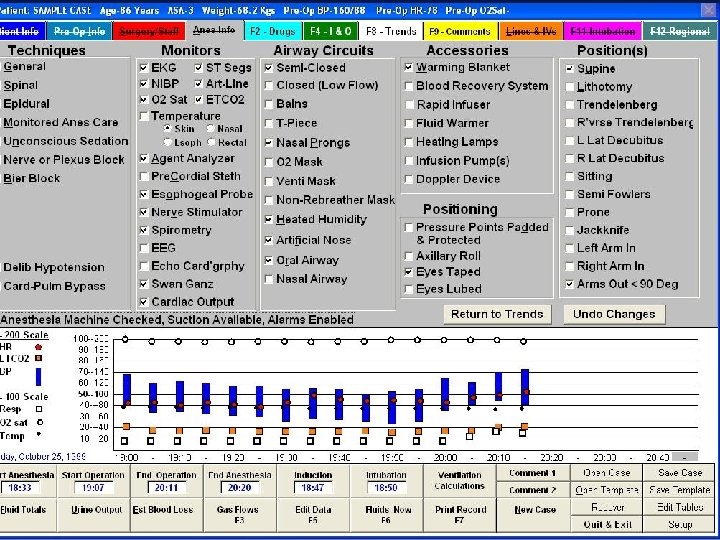Check the Closed (Low Flow) circuit
The image size is (720, 540).
(x=269, y=85)
